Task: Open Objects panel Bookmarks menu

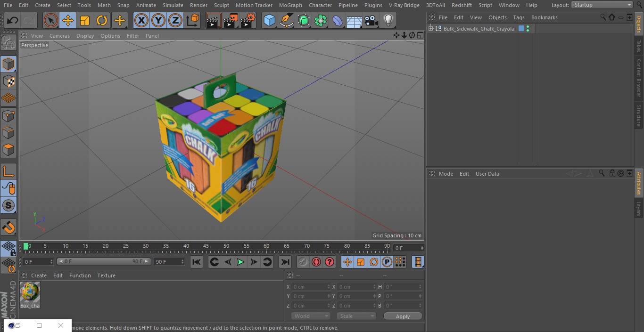Action: point(545,17)
